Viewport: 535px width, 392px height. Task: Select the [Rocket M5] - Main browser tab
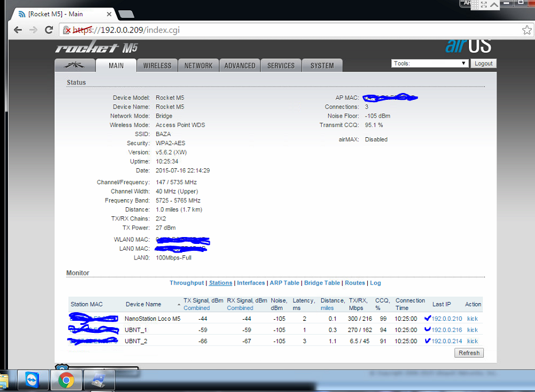(64, 14)
